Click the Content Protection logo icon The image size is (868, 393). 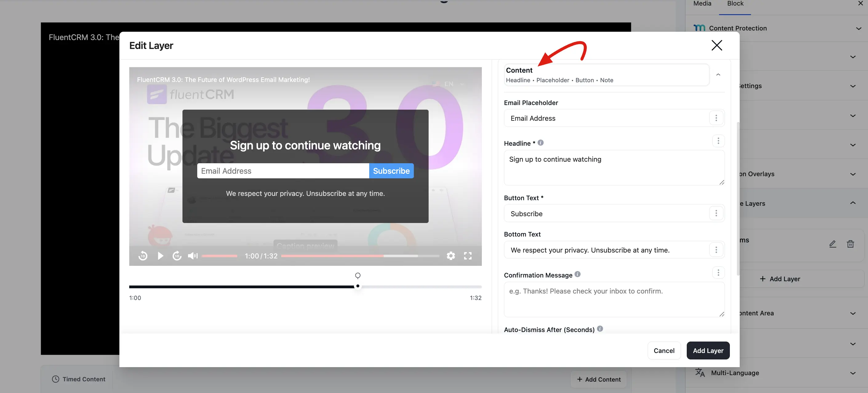point(699,28)
